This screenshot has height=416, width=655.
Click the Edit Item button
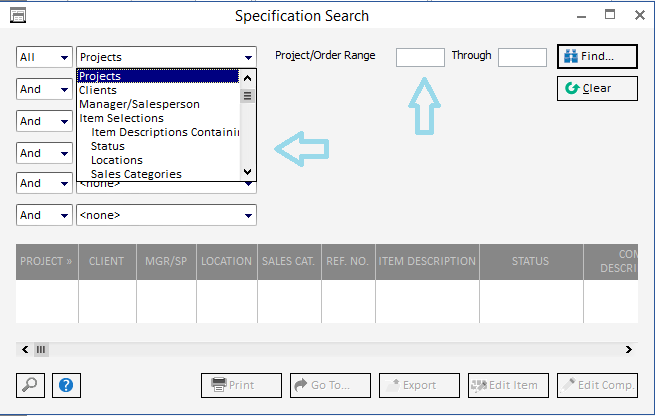click(508, 385)
